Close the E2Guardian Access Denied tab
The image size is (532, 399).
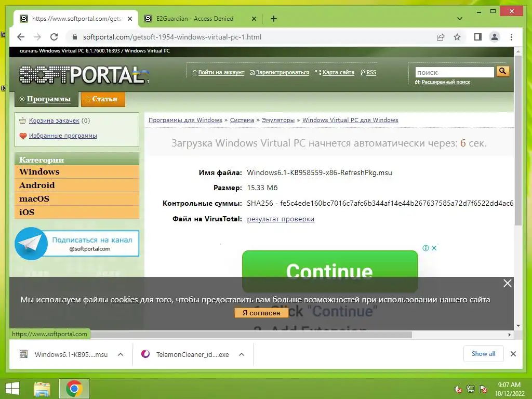pos(254,19)
